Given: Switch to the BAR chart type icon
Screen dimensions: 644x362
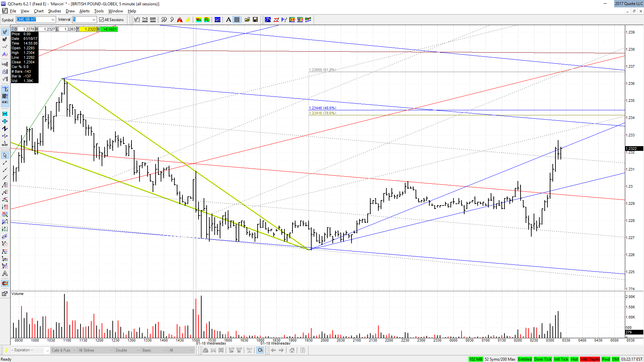Looking at the screenshot, I should click(x=153, y=20).
